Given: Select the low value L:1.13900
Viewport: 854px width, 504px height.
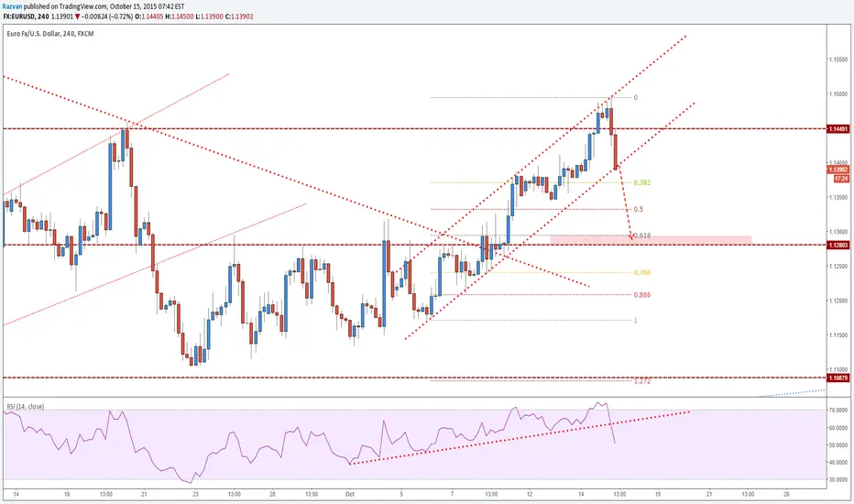Looking at the screenshot, I should 212,16.
